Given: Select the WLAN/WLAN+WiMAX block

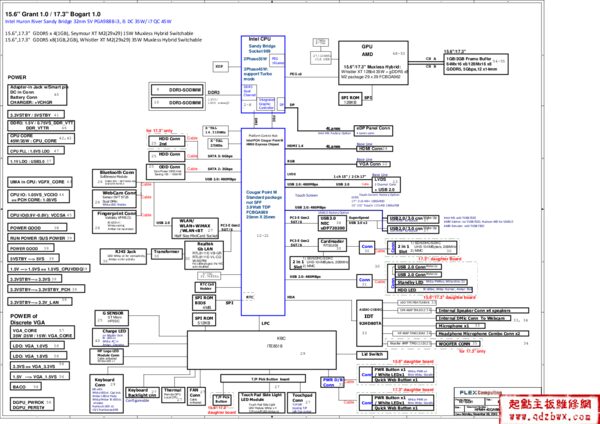Looking at the screenshot, I should [195, 228].
